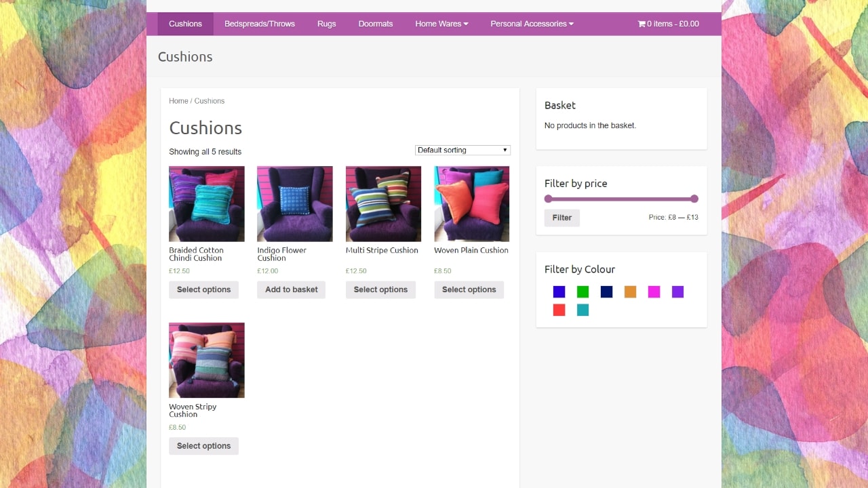The width and height of the screenshot is (868, 488).
Task: Open the Doormats menu item
Action: (375, 23)
